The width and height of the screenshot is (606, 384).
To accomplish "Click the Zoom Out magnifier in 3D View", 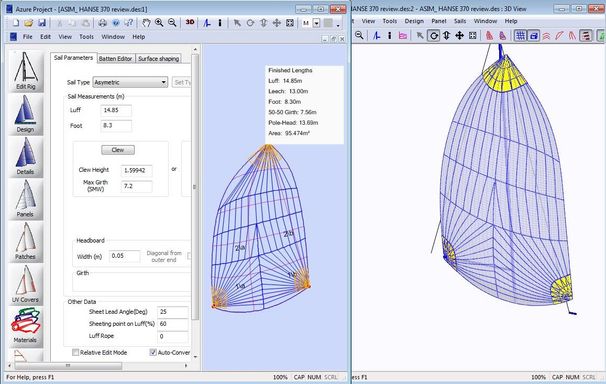I will 359,36.
